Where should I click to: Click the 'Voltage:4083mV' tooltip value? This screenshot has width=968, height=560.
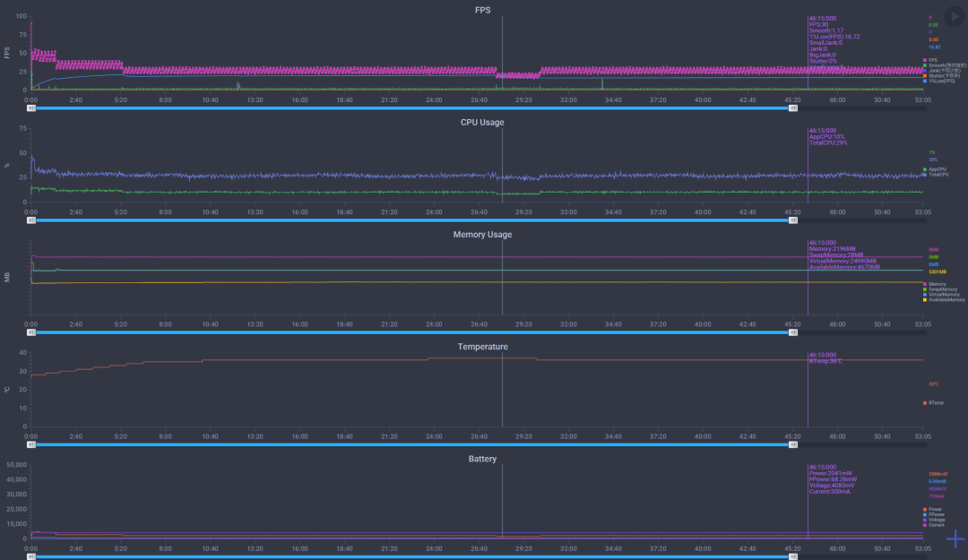tap(832, 486)
